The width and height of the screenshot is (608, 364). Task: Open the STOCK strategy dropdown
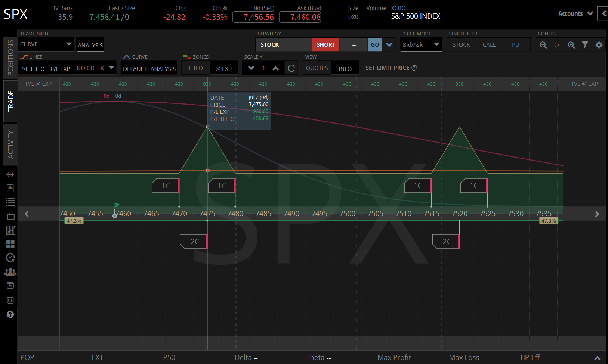pyautogui.click(x=284, y=45)
